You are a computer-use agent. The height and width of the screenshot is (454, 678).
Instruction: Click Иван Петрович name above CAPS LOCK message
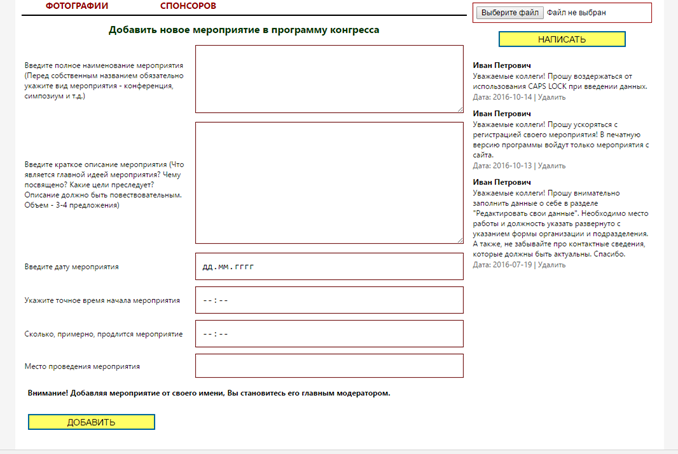coord(502,65)
